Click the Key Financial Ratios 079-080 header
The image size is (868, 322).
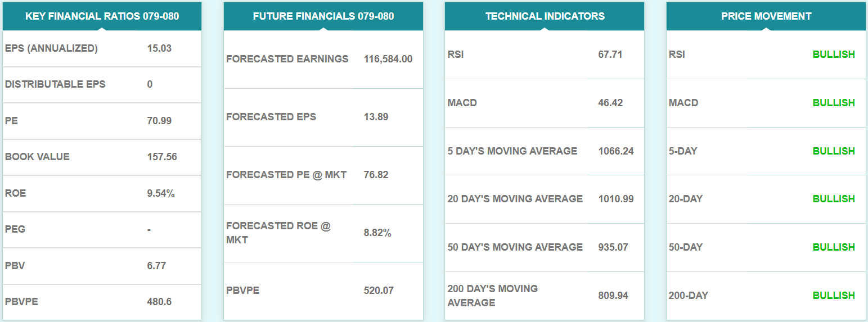coord(102,16)
